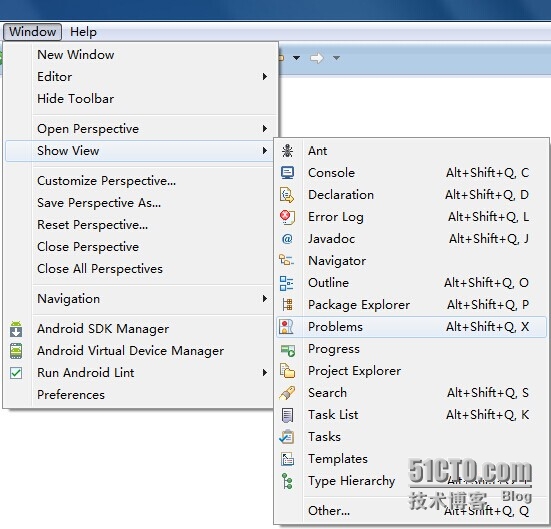Click the Navigator tree icon
This screenshot has height=529, width=551.
point(287,260)
